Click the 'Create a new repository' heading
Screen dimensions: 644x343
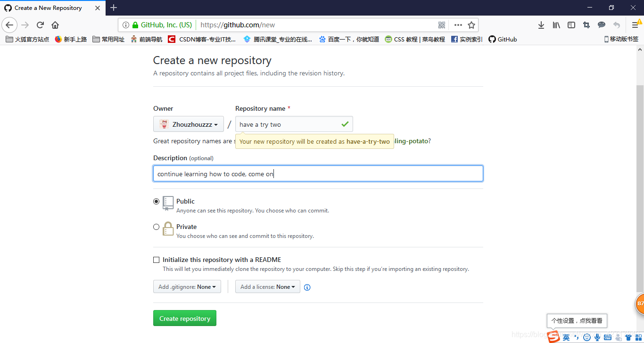click(x=212, y=60)
